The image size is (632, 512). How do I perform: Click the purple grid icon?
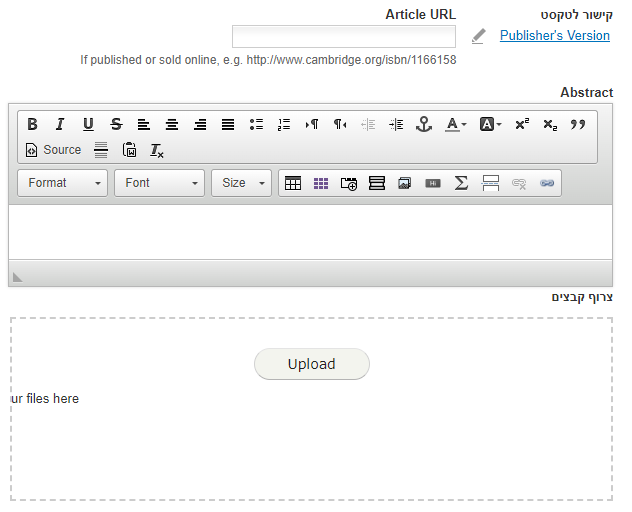point(321,183)
